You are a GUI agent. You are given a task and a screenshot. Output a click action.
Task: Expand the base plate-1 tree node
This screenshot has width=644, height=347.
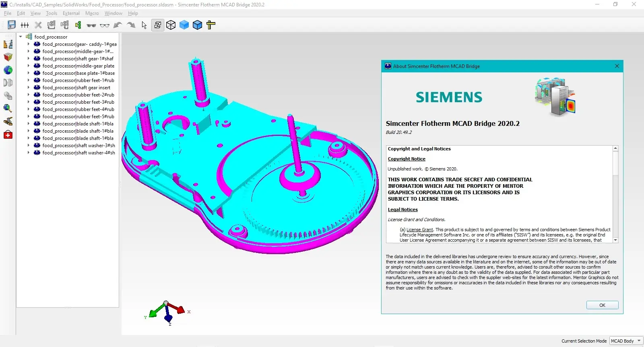(28, 73)
